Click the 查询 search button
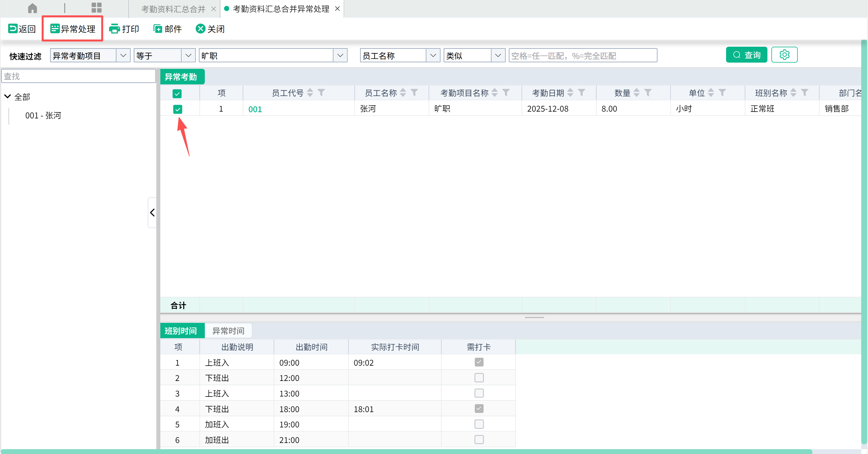The width and height of the screenshot is (868, 454). click(746, 55)
